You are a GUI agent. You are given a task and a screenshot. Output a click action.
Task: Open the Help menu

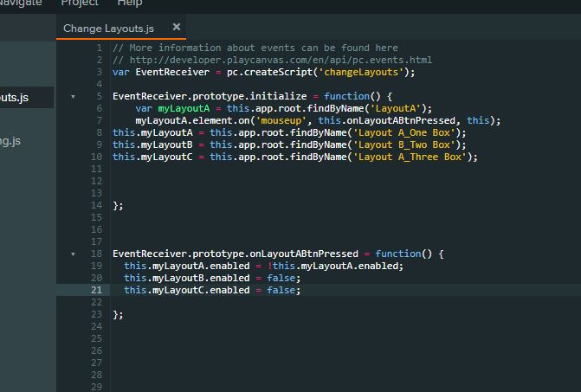129,3
